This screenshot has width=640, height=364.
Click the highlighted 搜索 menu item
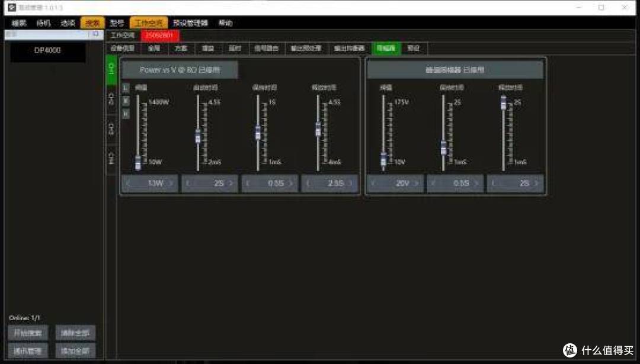point(92,23)
